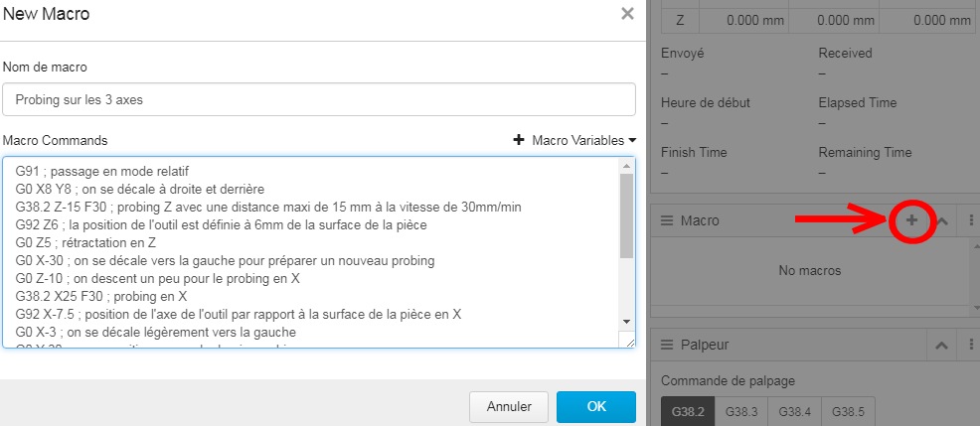Select G38.4 probe command
Viewport: 980px width, 426px height.
tap(794, 412)
